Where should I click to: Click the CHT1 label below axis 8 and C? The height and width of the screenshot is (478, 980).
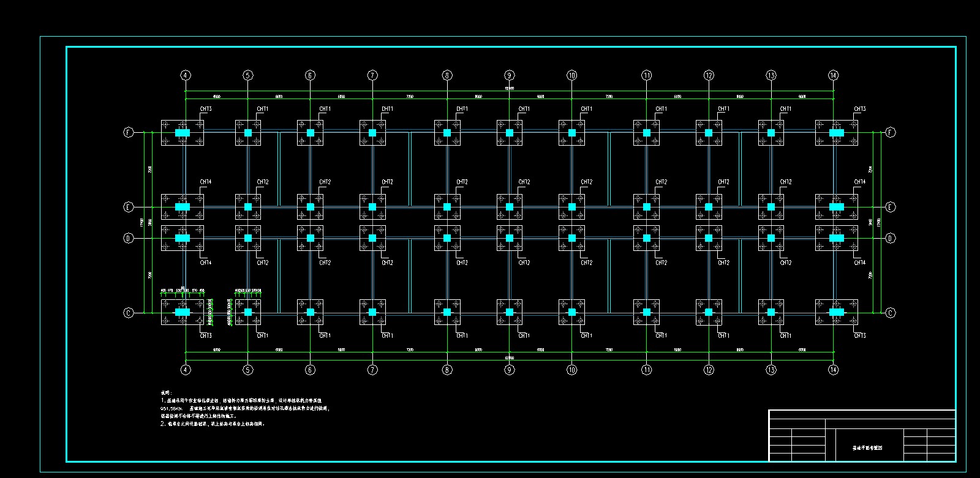[462, 335]
